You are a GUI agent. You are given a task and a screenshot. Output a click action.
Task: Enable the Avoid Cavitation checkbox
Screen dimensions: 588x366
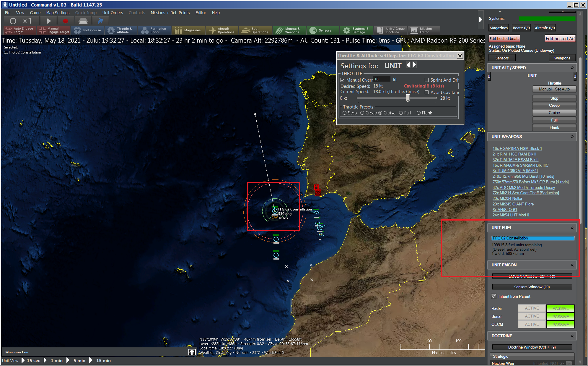(426, 93)
